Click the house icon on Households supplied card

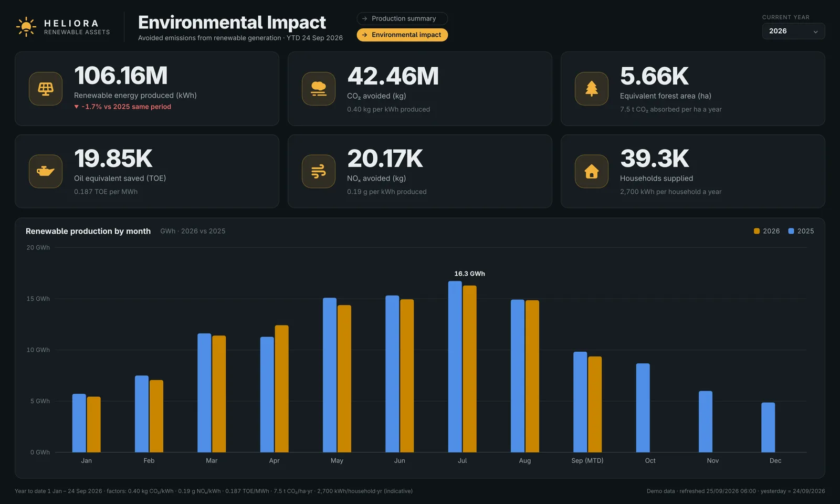(592, 171)
